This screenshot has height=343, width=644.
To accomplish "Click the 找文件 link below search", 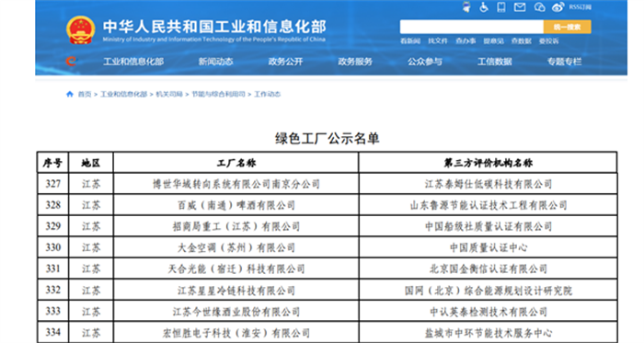I will 438,41.
